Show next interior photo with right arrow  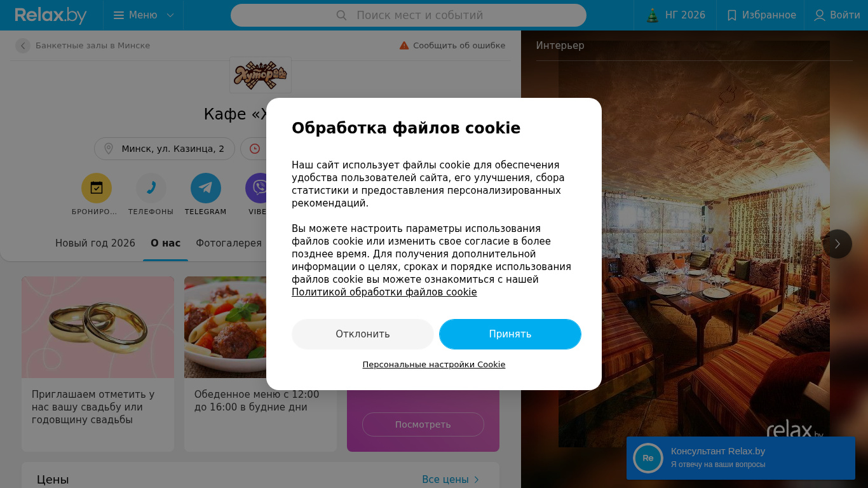[x=837, y=244]
